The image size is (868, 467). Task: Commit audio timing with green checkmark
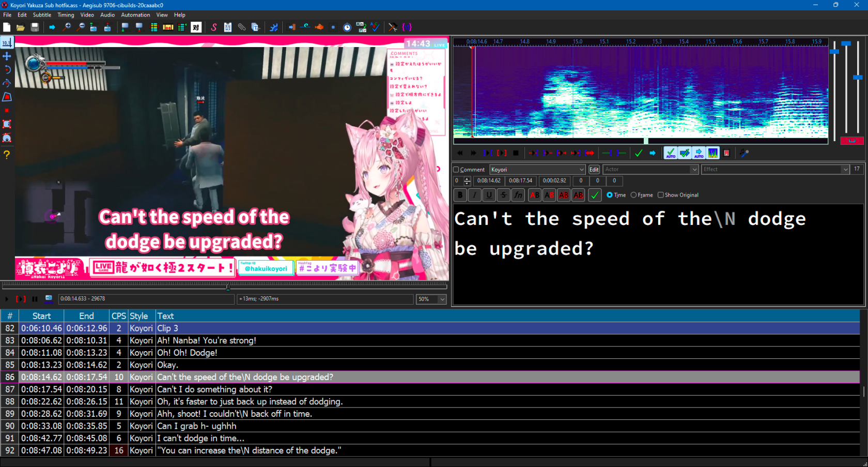click(639, 153)
